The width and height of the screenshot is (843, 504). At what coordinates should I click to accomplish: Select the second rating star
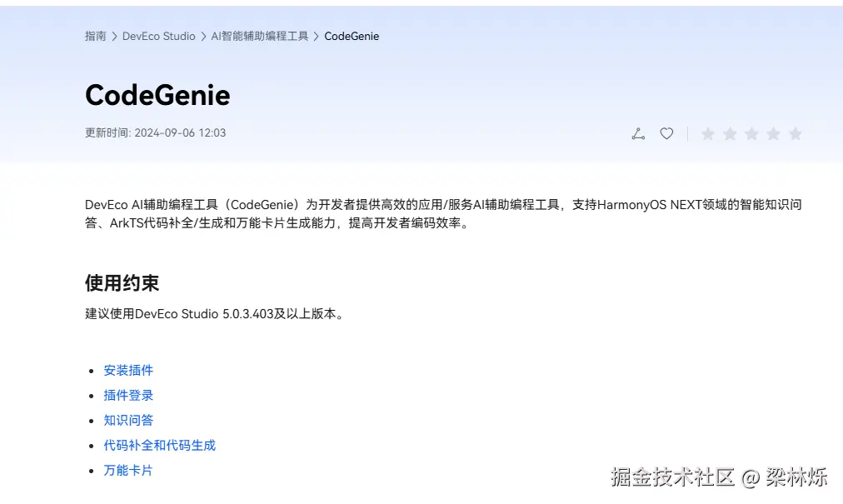click(x=730, y=133)
